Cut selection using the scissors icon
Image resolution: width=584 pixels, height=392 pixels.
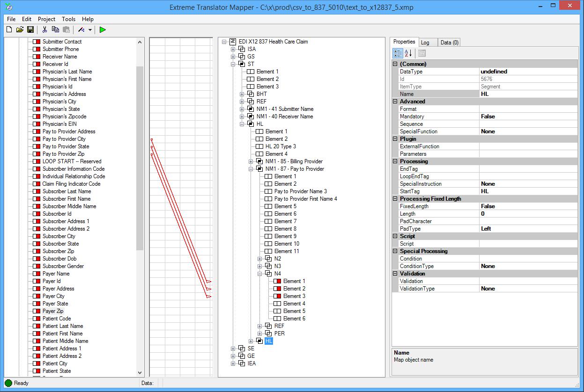[44, 29]
